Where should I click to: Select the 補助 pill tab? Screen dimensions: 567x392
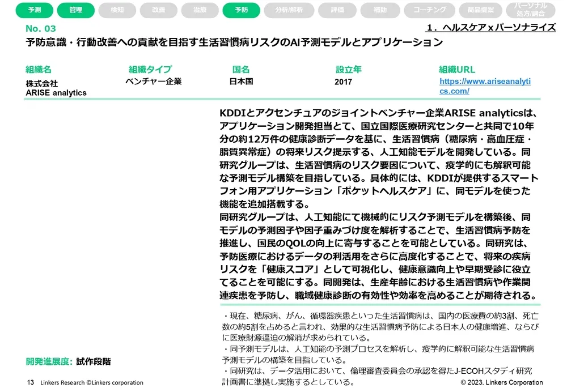coord(380,10)
